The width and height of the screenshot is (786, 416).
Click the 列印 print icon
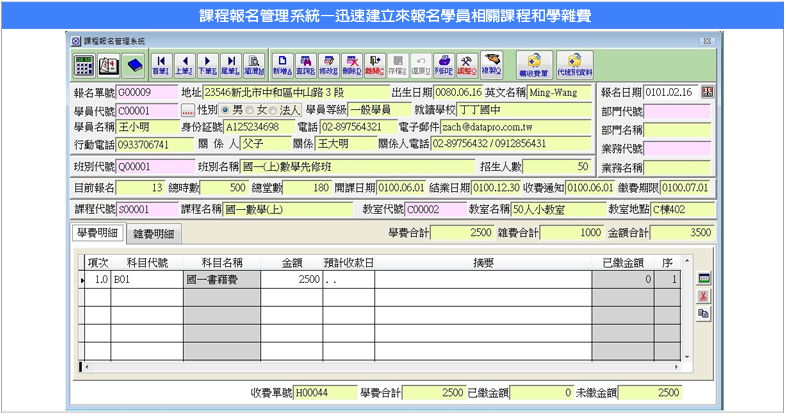[443, 65]
